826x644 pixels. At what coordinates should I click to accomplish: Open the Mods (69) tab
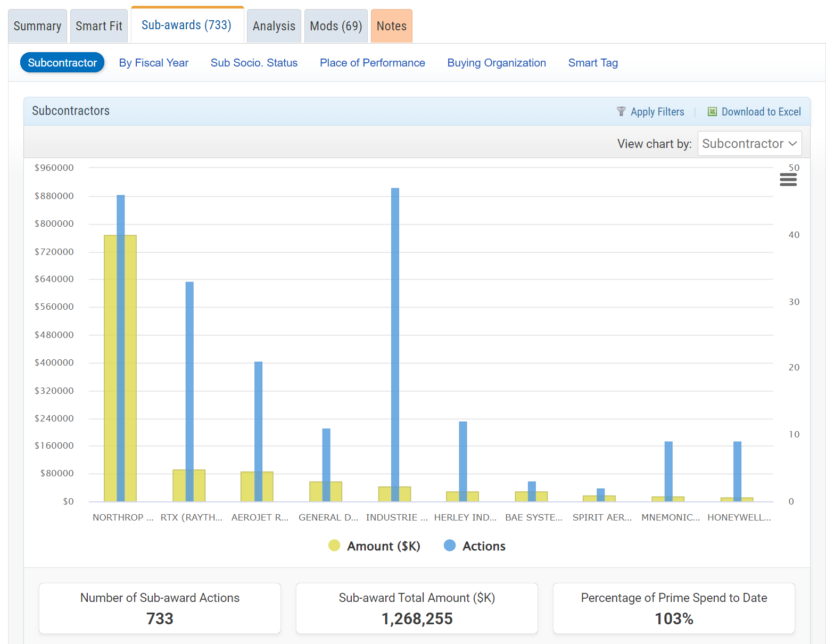[336, 26]
